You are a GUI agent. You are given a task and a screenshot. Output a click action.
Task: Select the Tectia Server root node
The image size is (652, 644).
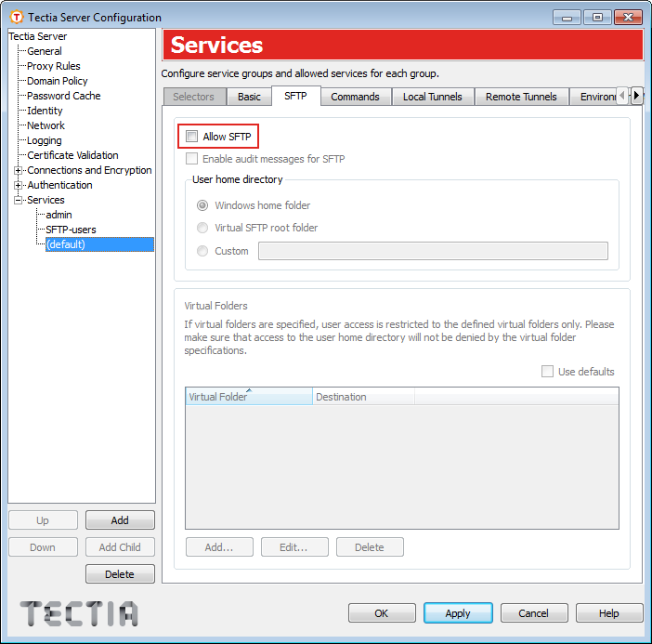(38, 36)
